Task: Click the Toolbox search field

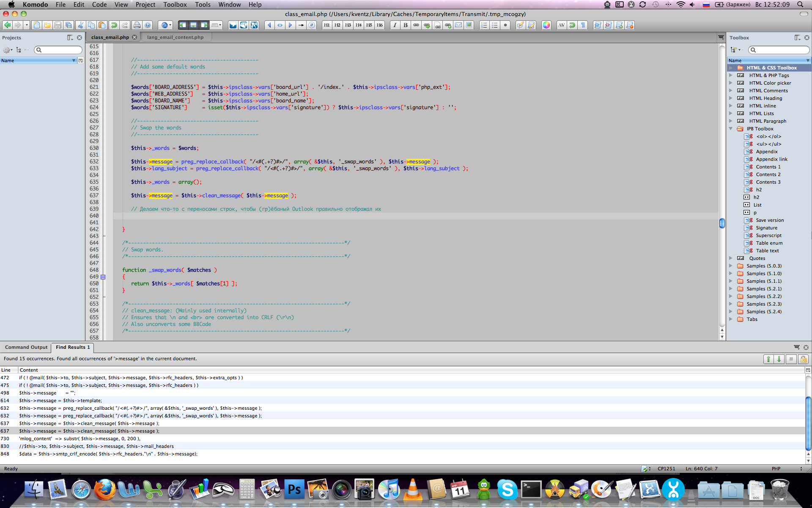Action: pyautogui.click(x=782, y=50)
